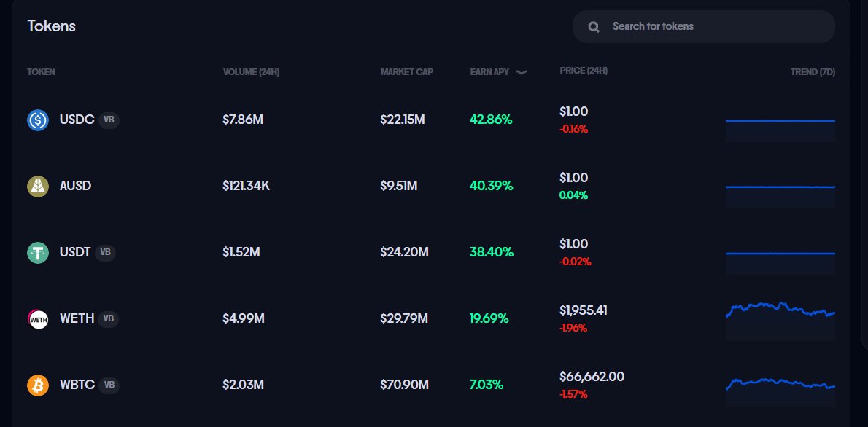Toggle sort arrow next to Earn APY
This screenshot has height=427, width=868.
tap(522, 72)
